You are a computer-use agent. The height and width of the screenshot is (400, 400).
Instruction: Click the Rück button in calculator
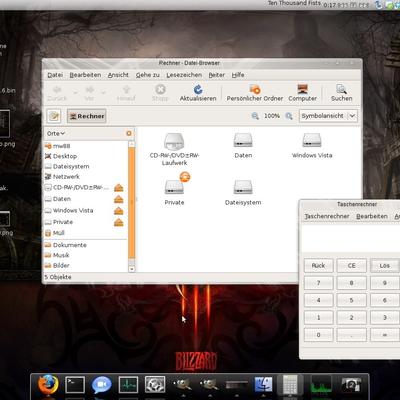[318, 266]
